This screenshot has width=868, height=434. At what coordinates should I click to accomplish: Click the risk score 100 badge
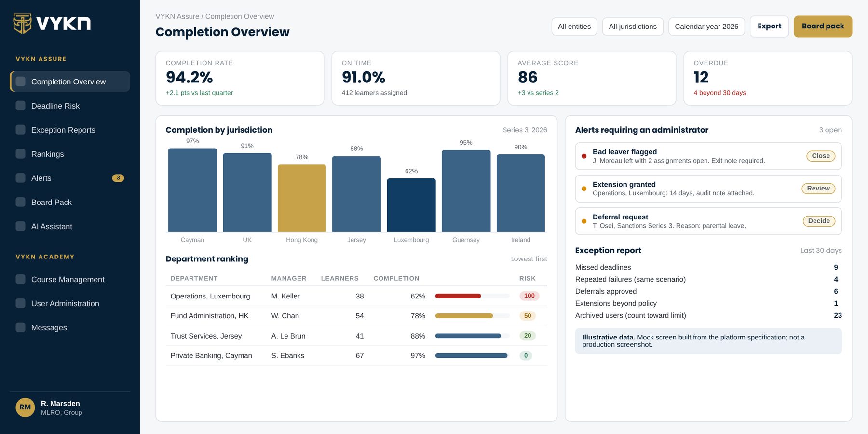[x=529, y=296]
